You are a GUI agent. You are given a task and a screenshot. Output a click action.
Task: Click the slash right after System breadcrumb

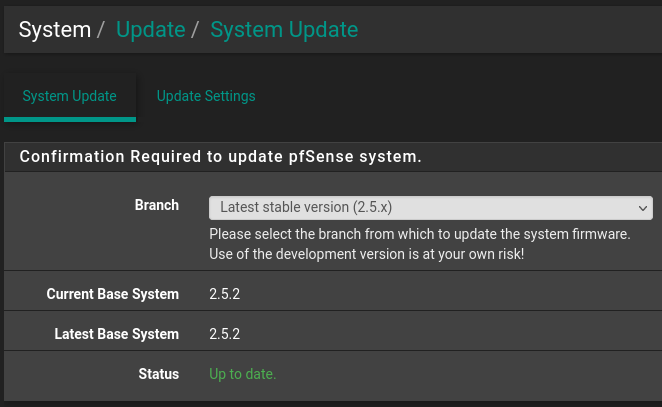[x=101, y=30]
